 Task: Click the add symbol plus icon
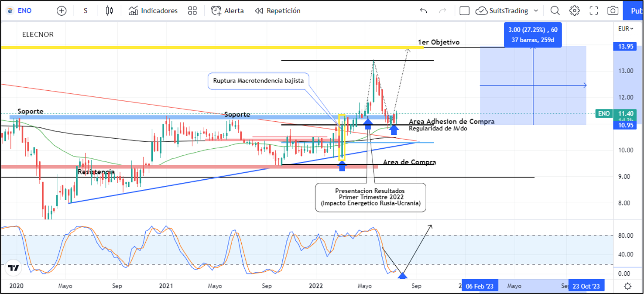click(x=62, y=11)
